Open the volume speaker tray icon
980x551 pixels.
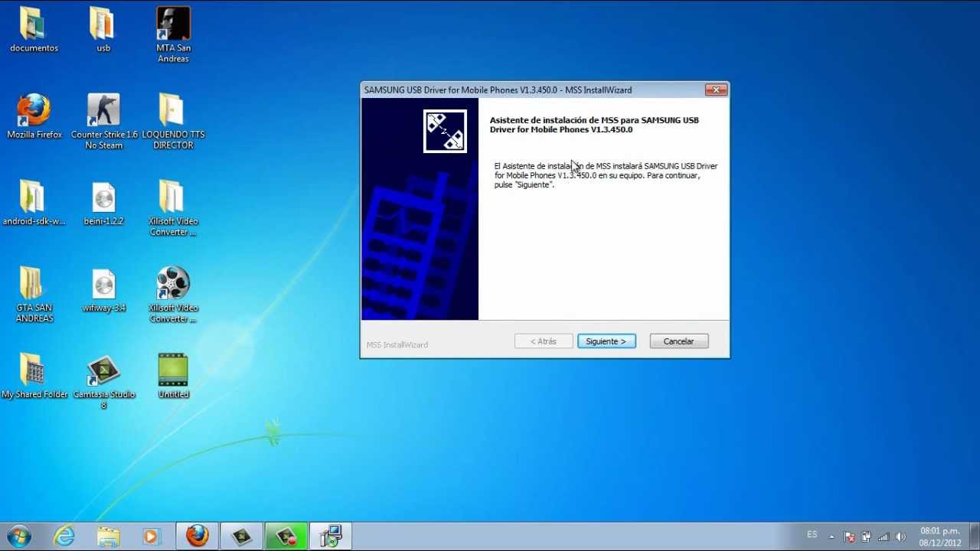(x=901, y=537)
